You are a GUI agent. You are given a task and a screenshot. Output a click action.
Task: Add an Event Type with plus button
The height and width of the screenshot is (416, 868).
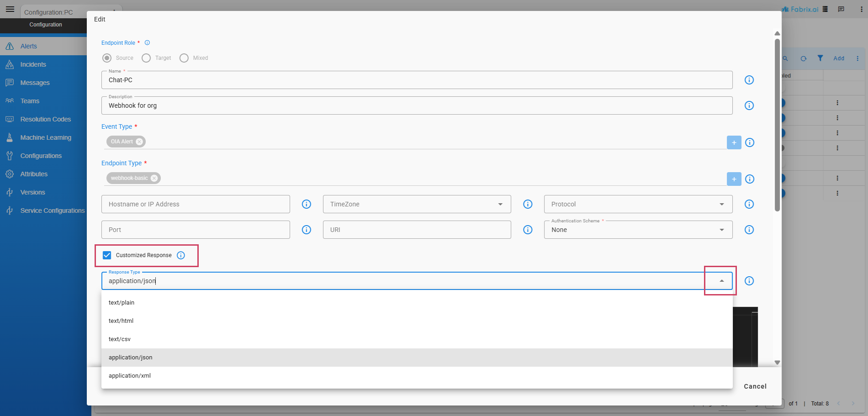(x=734, y=142)
